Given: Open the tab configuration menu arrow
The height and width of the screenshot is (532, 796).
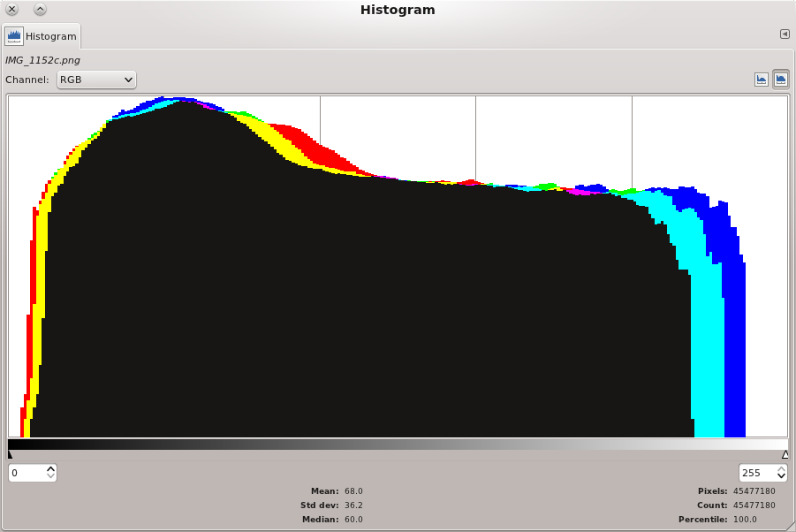Looking at the screenshot, I should pos(785,34).
